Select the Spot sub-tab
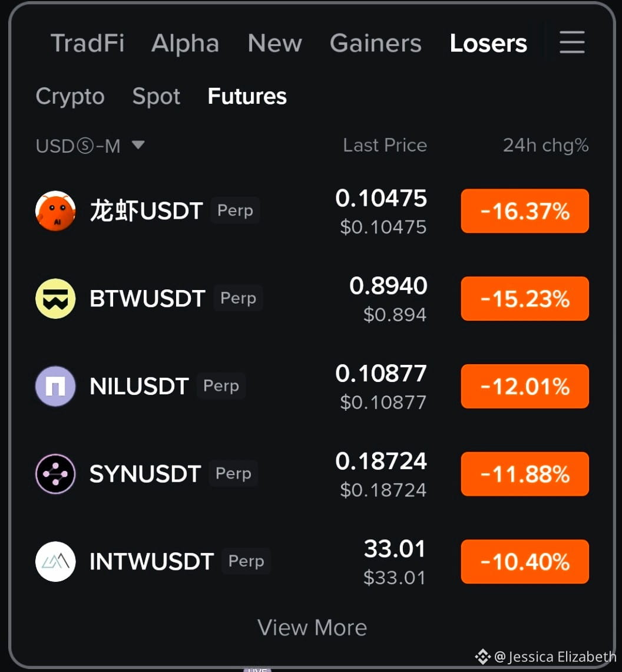The height and width of the screenshot is (672, 622). click(x=156, y=97)
